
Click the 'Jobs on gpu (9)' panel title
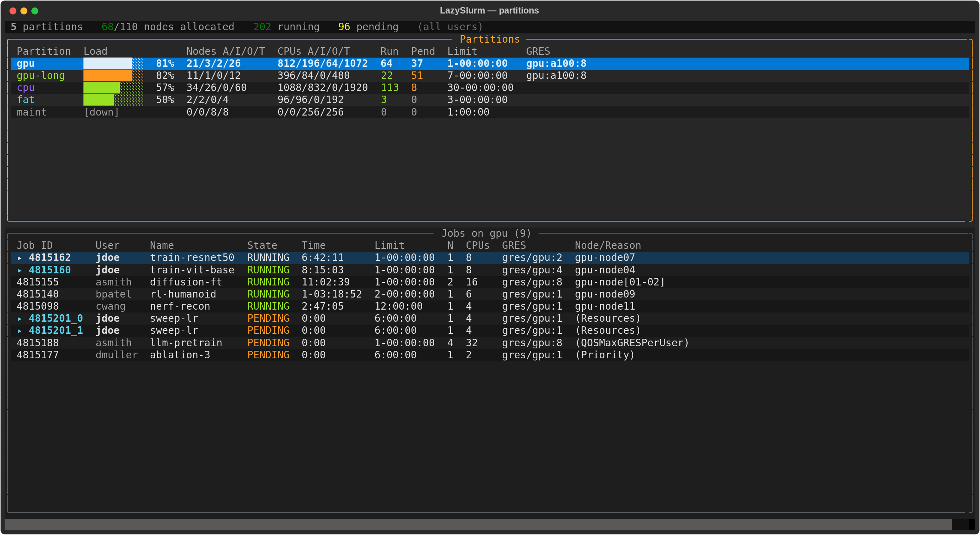(x=486, y=233)
